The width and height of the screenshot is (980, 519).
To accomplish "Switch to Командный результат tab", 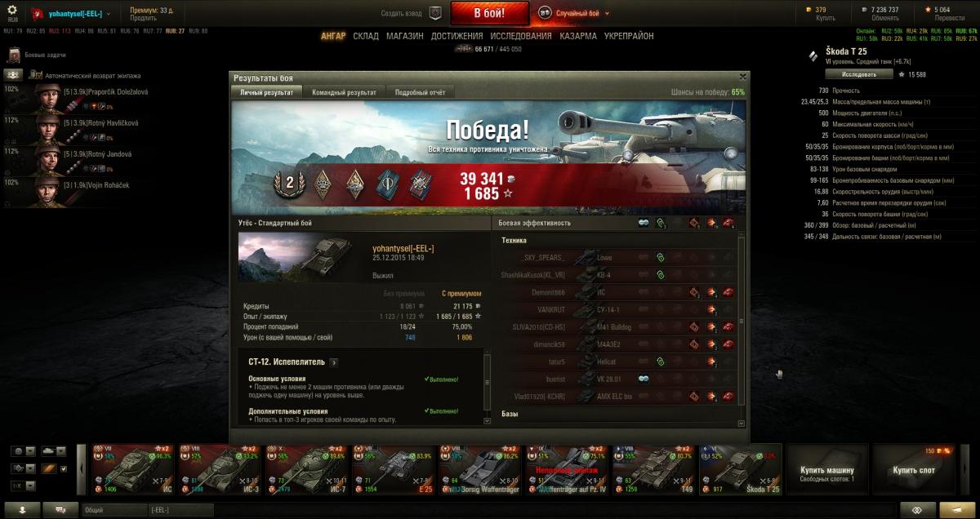I will pyautogui.click(x=344, y=92).
